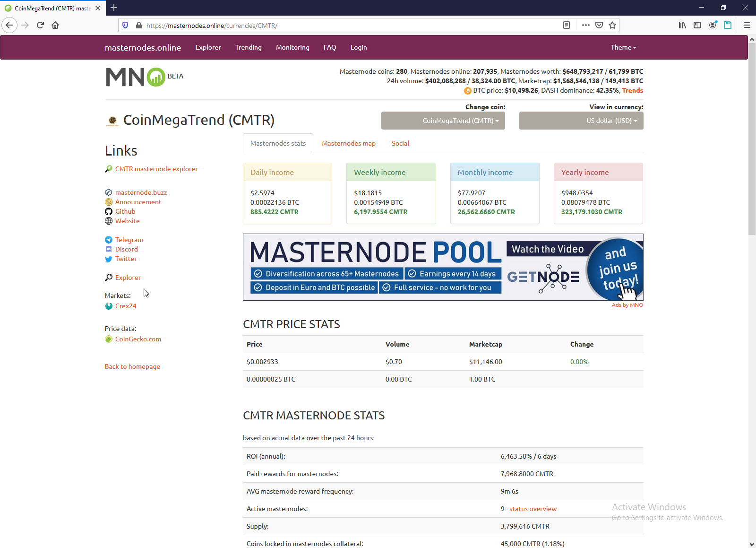Open tracking protection shield info
The width and height of the screenshot is (756, 548).
(125, 25)
